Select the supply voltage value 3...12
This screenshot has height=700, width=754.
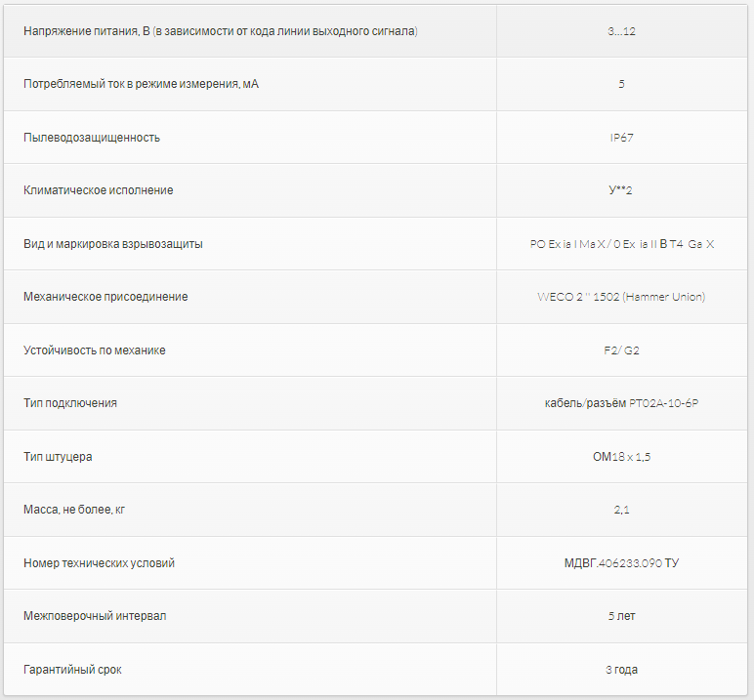tap(621, 31)
